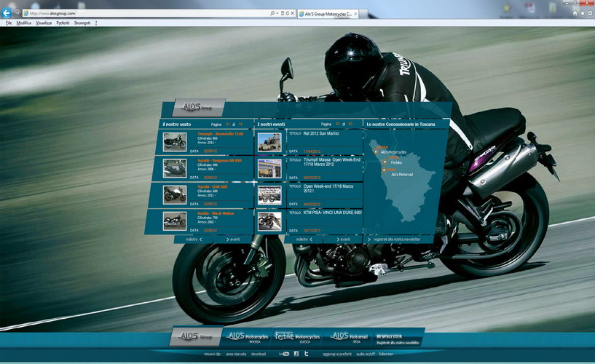Click Aio's Motorcycles label on the map
This screenshot has height=364, width=595.
(x=393, y=152)
